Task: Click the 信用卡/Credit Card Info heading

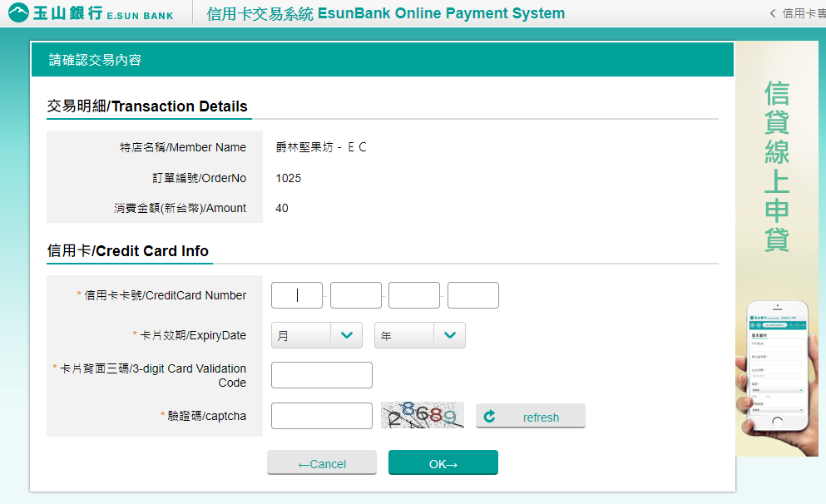Action: point(128,250)
